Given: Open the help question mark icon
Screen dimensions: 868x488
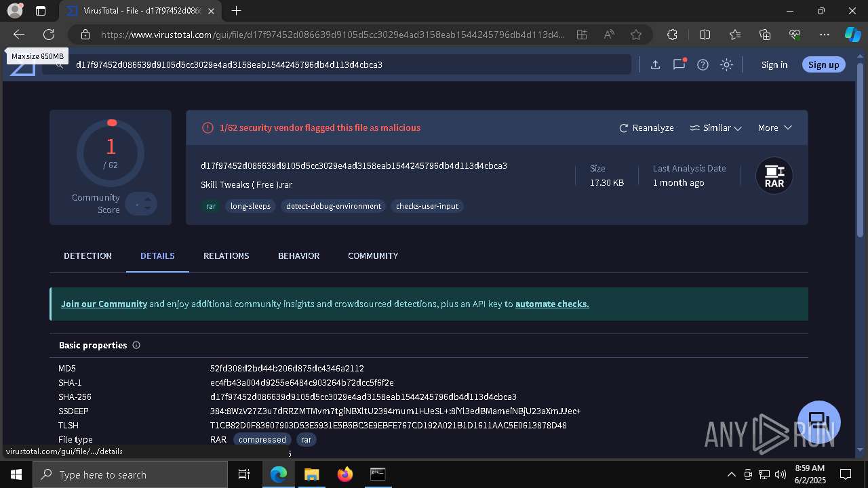Looking at the screenshot, I should click(x=703, y=64).
